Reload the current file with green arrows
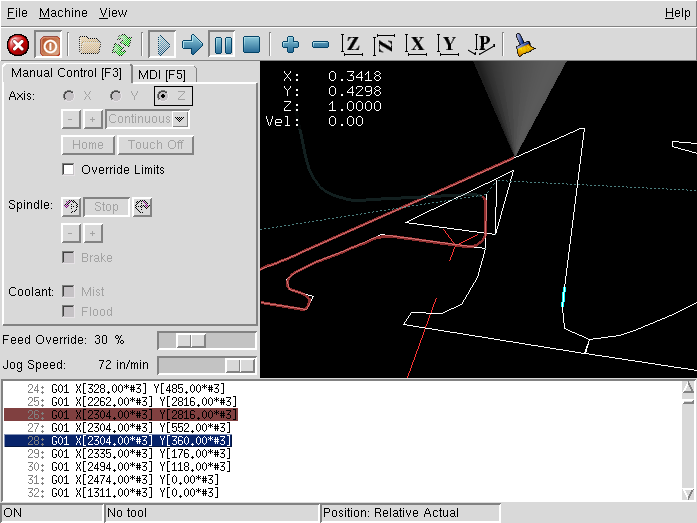This screenshot has width=697, height=523. click(122, 45)
